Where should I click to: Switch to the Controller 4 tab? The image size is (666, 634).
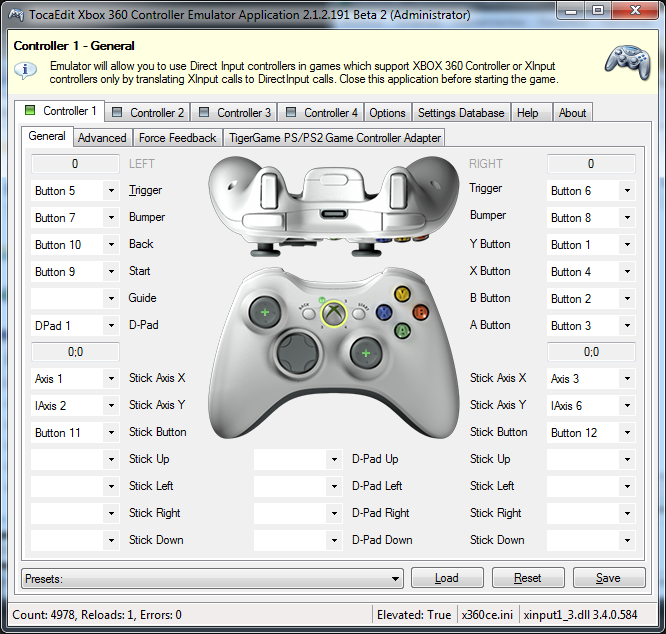pos(322,113)
